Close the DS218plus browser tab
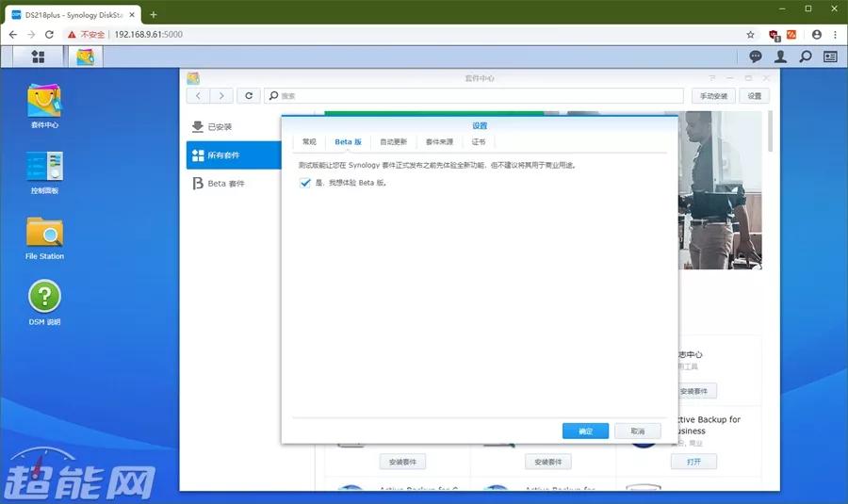The width and height of the screenshot is (848, 504). coord(132,15)
